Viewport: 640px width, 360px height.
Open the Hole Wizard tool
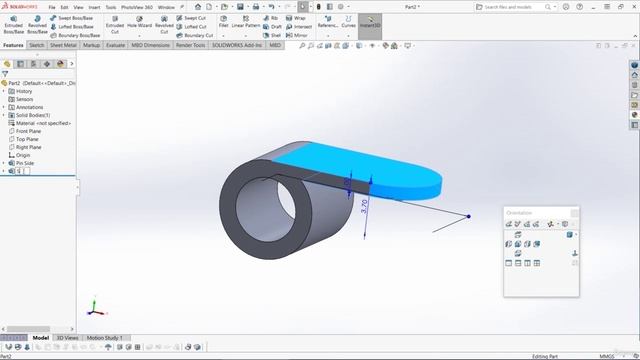pyautogui.click(x=139, y=22)
